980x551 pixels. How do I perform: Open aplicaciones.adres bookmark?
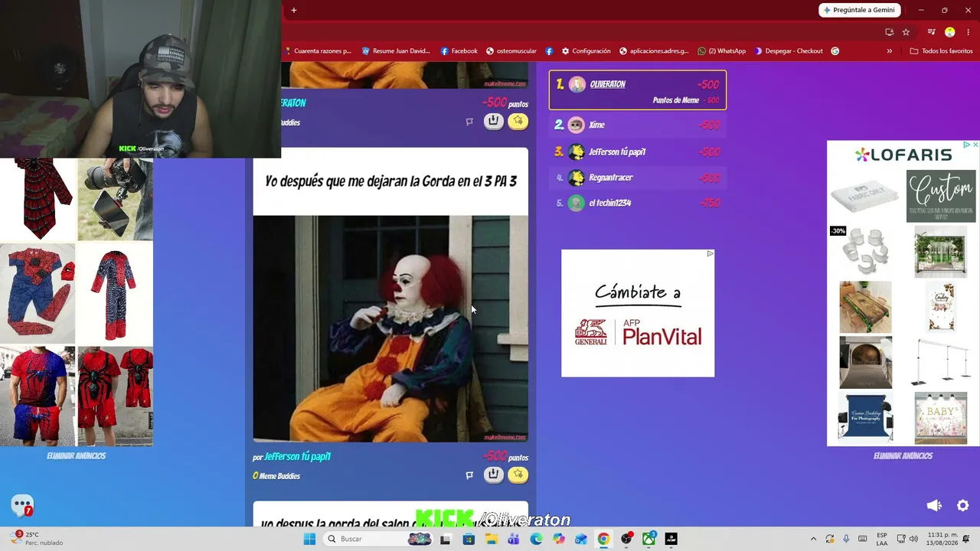[x=653, y=51]
